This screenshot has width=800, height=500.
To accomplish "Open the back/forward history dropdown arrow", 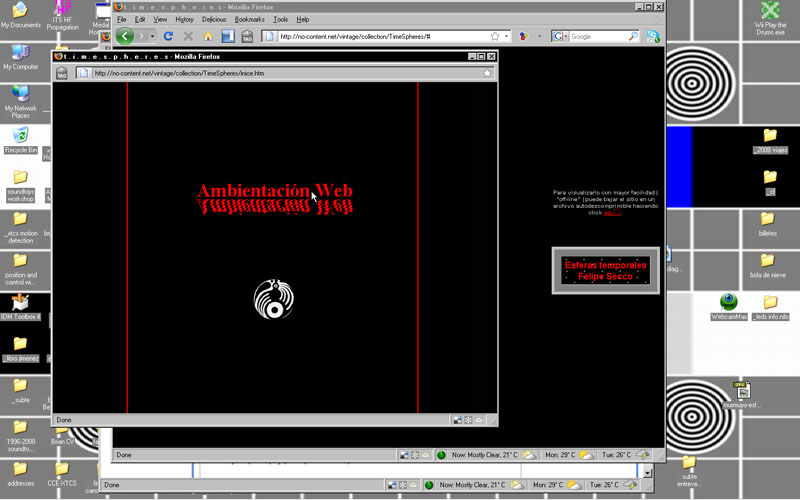I will click(x=152, y=37).
